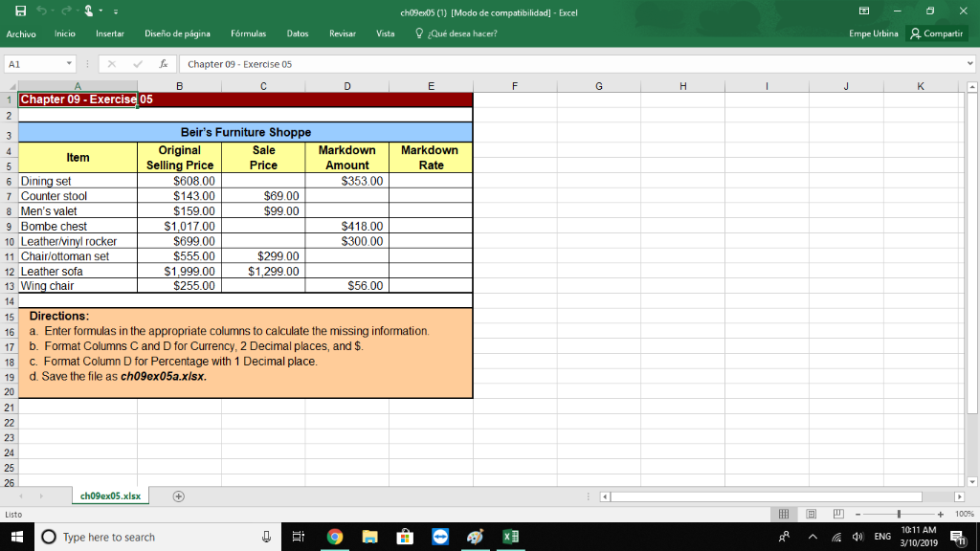Select the 'Leather/vinyl rocker' cell
Screen dimensions: 980x551
click(x=78, y=241)
